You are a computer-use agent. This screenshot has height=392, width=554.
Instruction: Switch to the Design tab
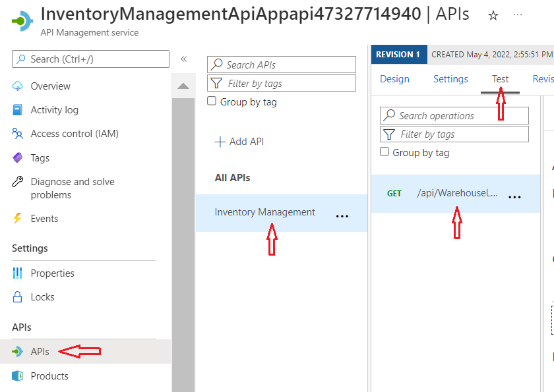pos(394,78)
